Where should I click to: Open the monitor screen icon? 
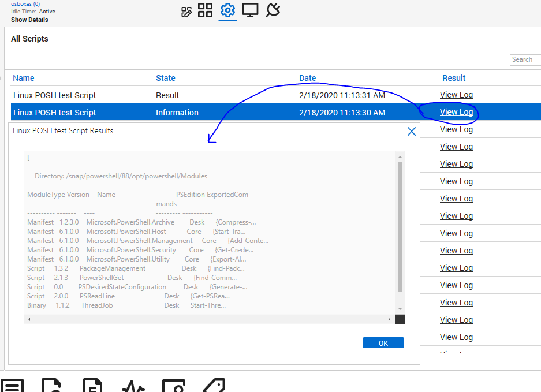pyautogui.click(x=250, y=10)
